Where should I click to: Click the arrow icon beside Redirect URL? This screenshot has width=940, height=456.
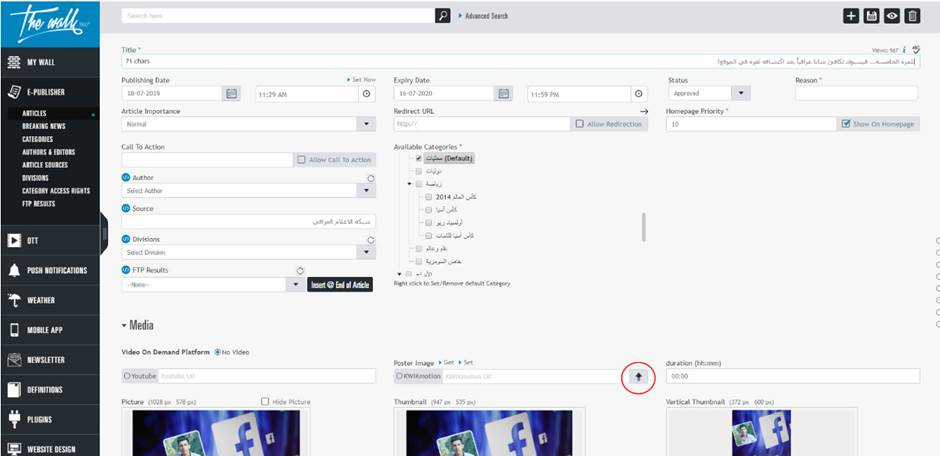tap(644, 111)
